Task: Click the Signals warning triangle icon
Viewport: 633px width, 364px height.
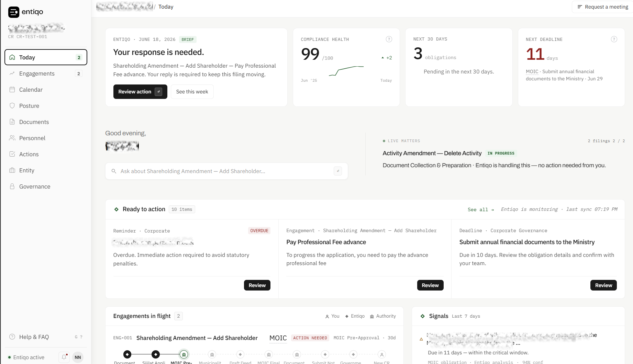Action: pyautogui.click(x=421, y=339)
